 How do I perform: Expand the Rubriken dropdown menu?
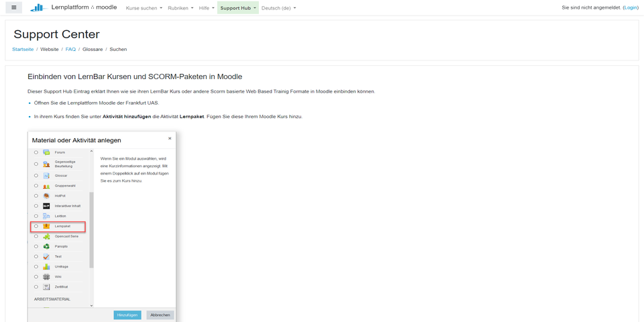pyautogui.click(x=180, y=8)
